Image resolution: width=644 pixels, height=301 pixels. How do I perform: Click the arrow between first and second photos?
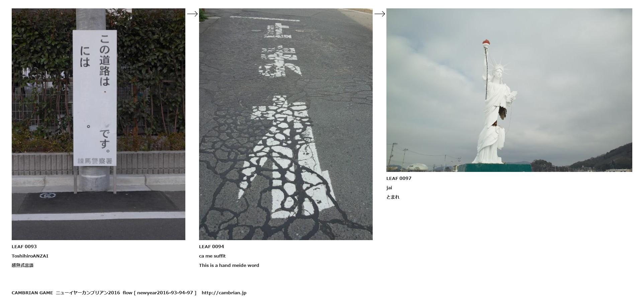click(192, 14)
